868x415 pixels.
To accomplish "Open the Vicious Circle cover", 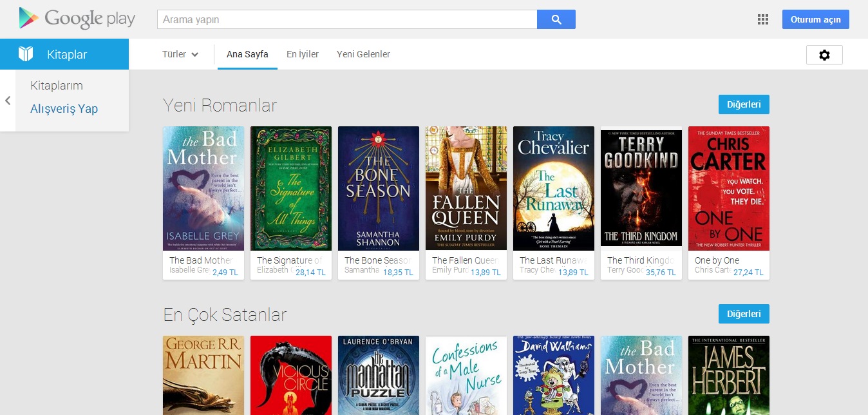I will pyautogui.click(x=291, y=375).
